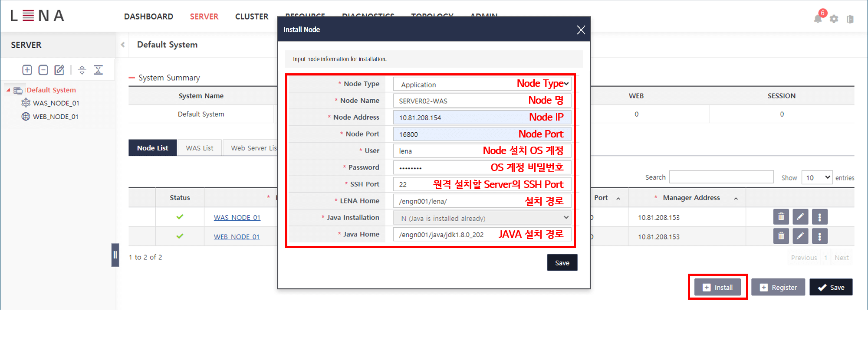The height and width of the screenshot is (360, 868).
Task: Click the edit pencil icon in server toolbar
Action: pos(59,70)
